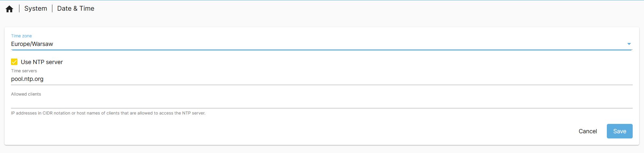The height and width of the screenshot is (153, 644).
Task: Click the Time zone field label
Action: pos(21,36)
